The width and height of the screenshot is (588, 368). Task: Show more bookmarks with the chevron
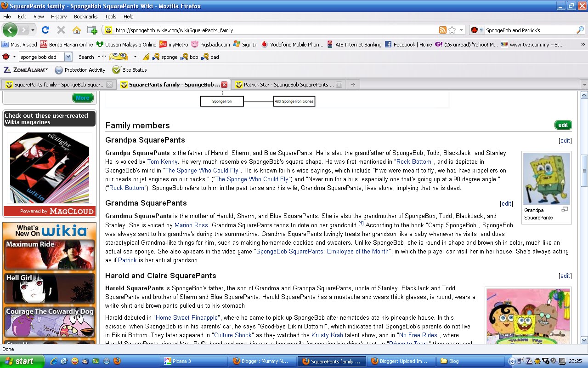click(583, 45)
